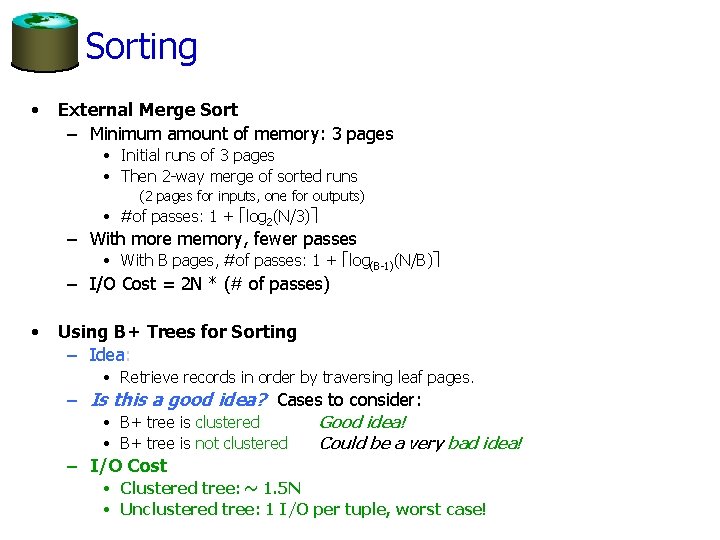
Task: Select Using B+ Trees for Sorting heading
Action: [177, 332]
